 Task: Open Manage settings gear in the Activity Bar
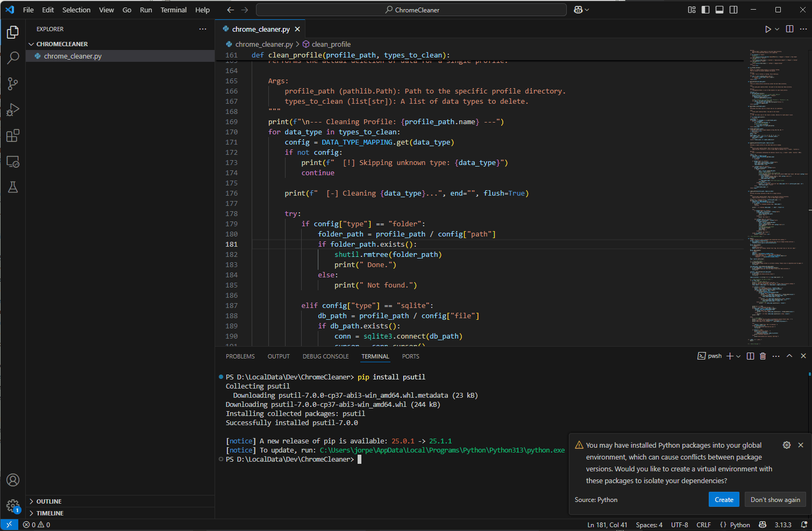(13, 505)
